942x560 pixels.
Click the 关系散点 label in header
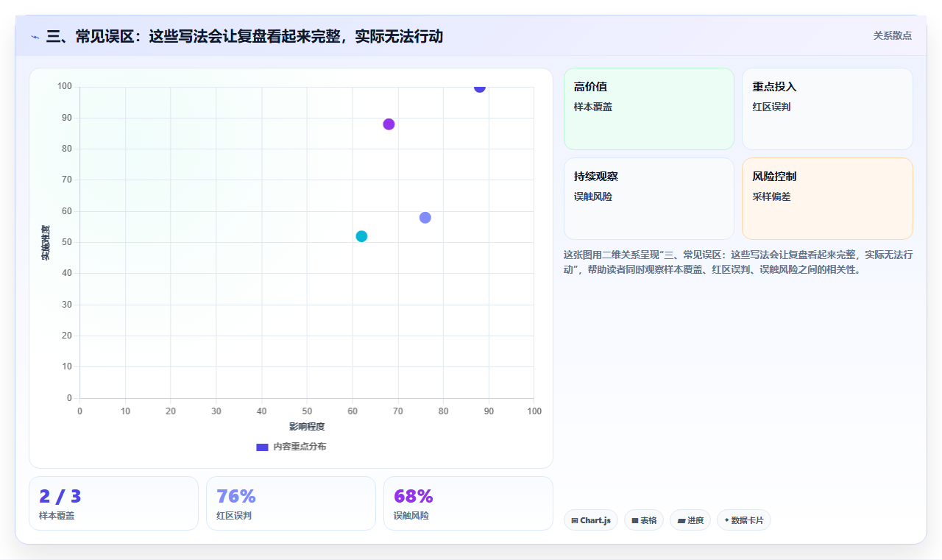coord(893,35)
